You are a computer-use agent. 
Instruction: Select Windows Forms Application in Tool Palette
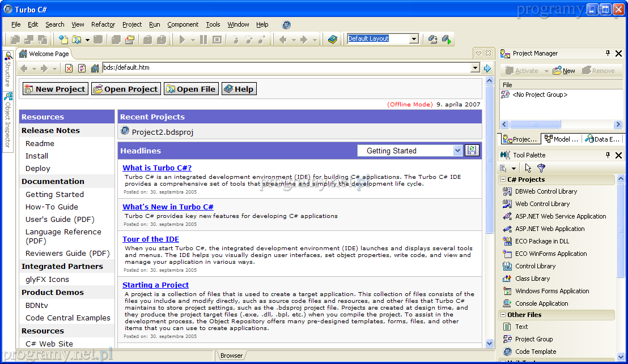click(552, 291)
